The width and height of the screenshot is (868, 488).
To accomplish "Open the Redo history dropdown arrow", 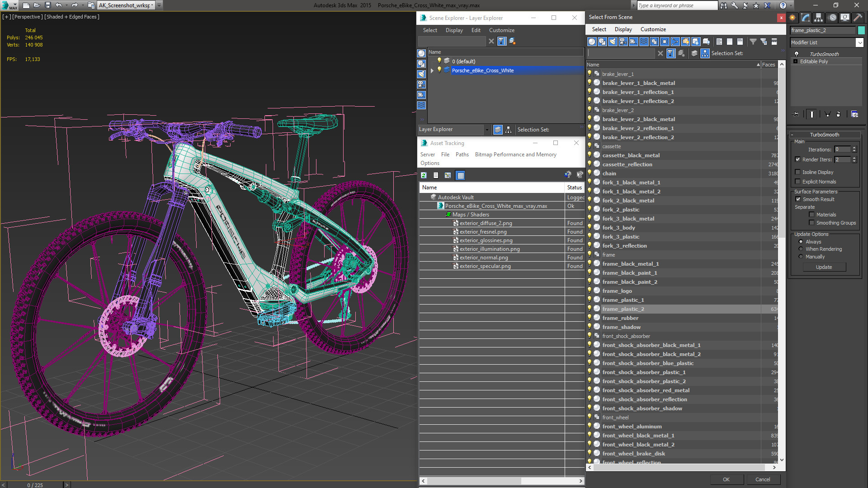I will pyautogui.click(x=82, y=5).
